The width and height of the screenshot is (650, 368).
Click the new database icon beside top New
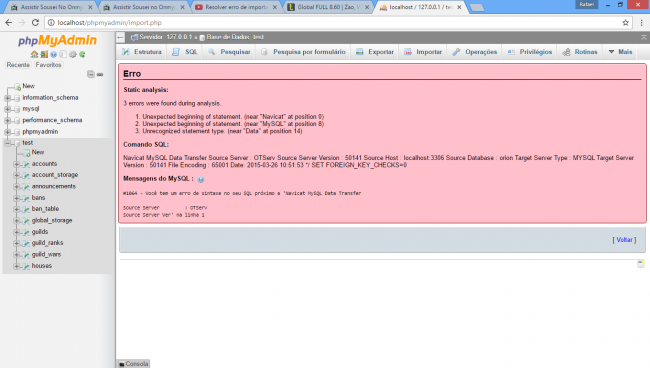point(17,87)
